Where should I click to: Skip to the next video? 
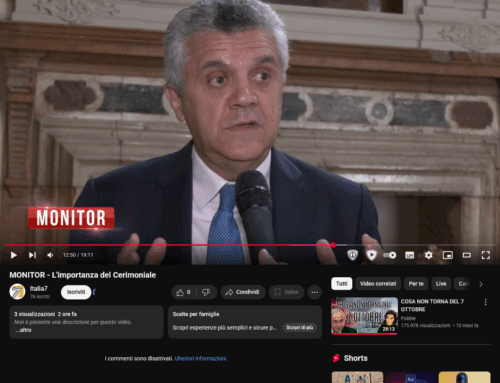click(32, 255)
